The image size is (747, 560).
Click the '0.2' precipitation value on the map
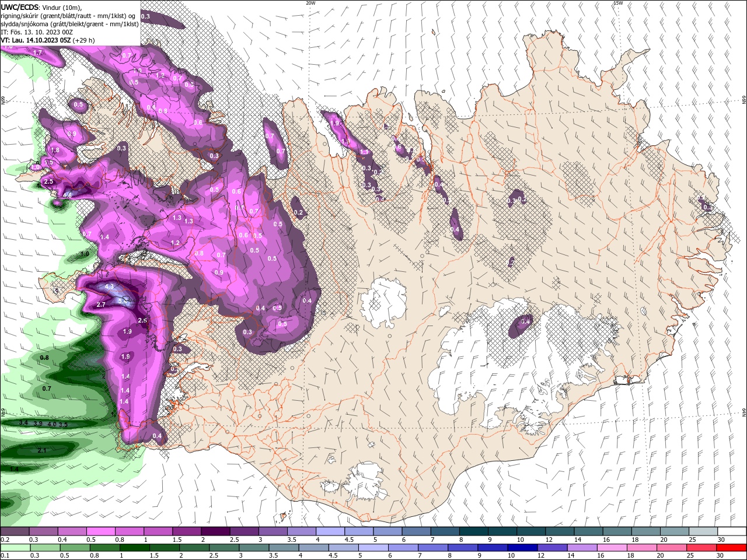(299, 213)
